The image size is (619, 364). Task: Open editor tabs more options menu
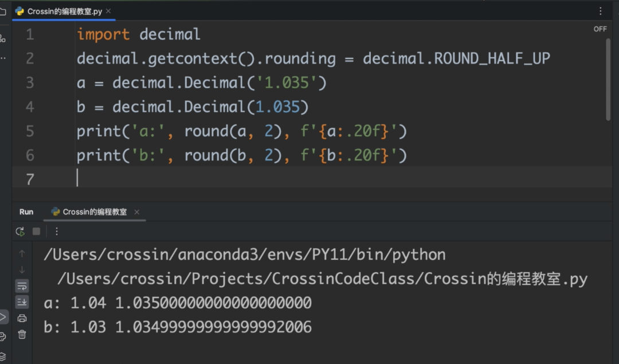(x=601, y=11)
